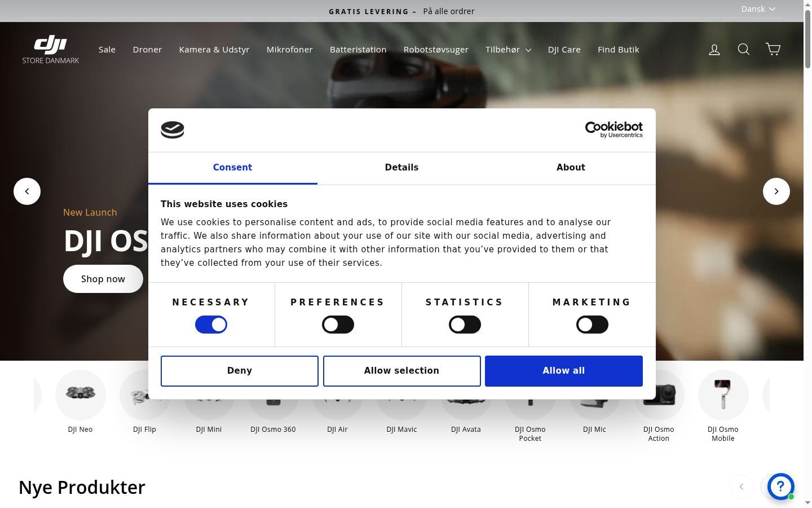The image size is (812, 508).
Task: Open the Droner menu item
Action: tap(147, 50)
